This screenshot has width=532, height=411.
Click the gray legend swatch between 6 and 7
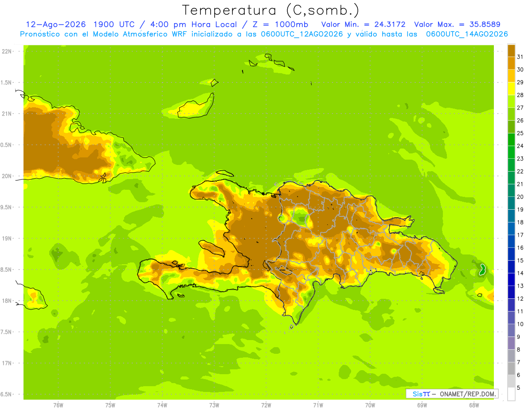[x=511, y=368]
